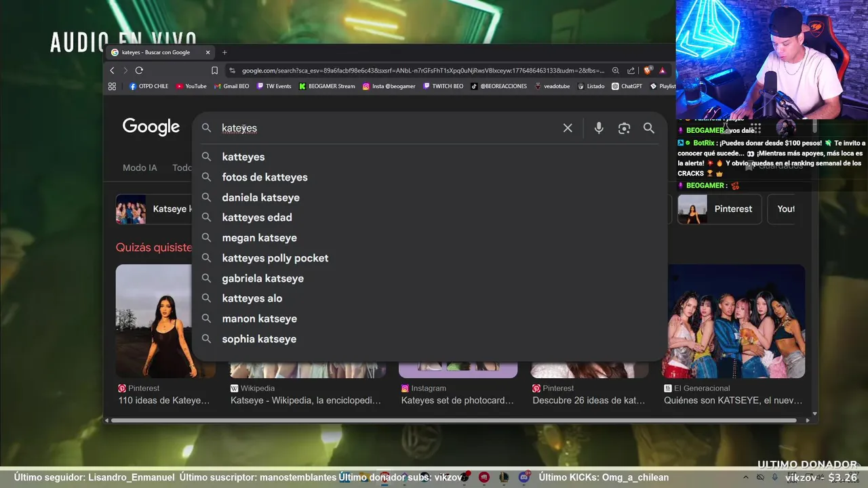Viewport: 868px width, 488px height.
Task: Open Google Lens camera search icon
Action: (624, 128)
